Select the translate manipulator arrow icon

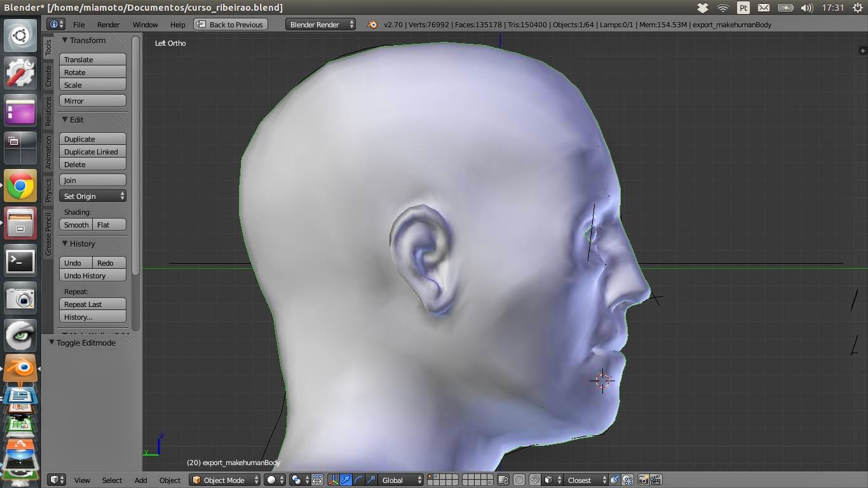click(346, 480)
